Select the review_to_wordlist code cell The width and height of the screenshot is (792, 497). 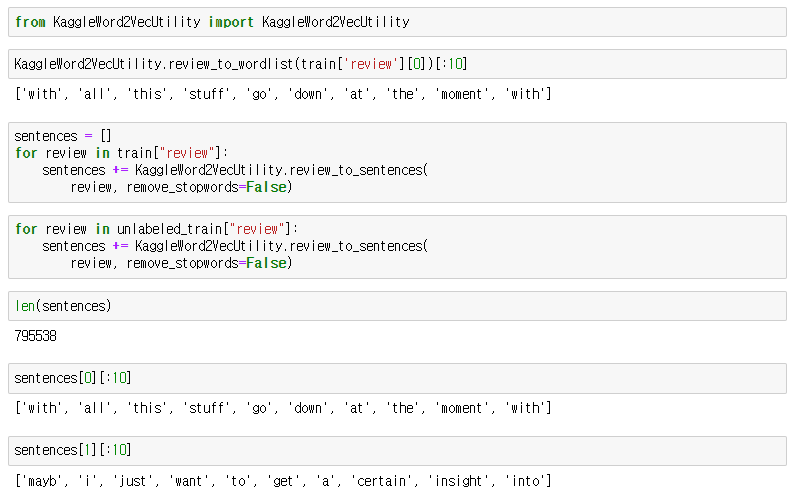click(x=397, y=64)
